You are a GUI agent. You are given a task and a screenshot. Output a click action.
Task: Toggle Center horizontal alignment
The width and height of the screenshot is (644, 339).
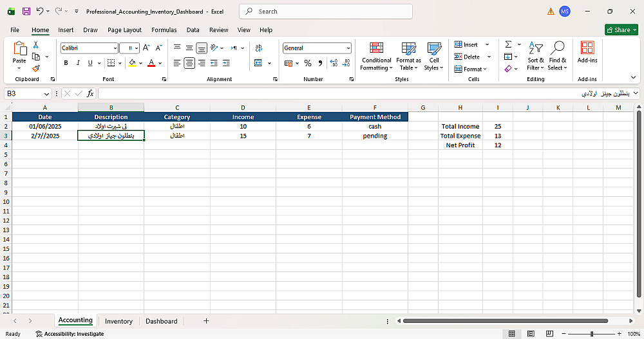[189, 63]
